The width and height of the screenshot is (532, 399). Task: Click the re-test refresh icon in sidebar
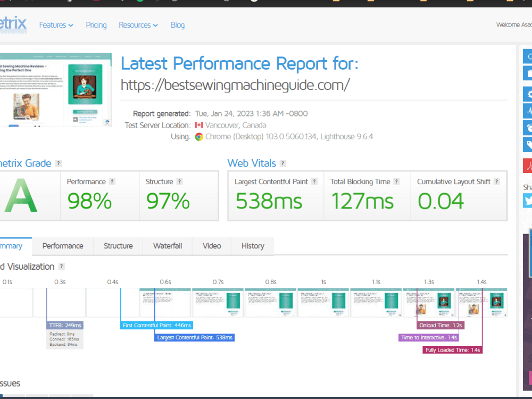click(x=528, y=56)
